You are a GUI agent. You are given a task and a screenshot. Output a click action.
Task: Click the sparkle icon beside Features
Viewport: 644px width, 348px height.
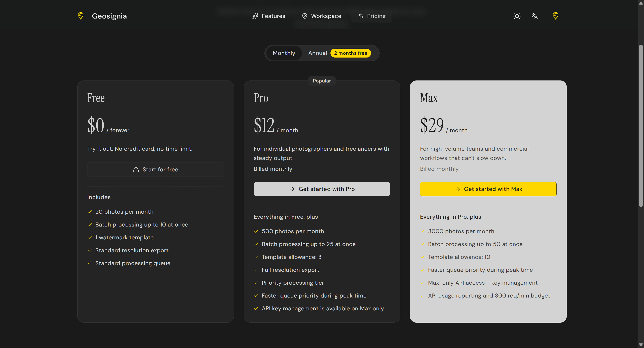[255, 16]
